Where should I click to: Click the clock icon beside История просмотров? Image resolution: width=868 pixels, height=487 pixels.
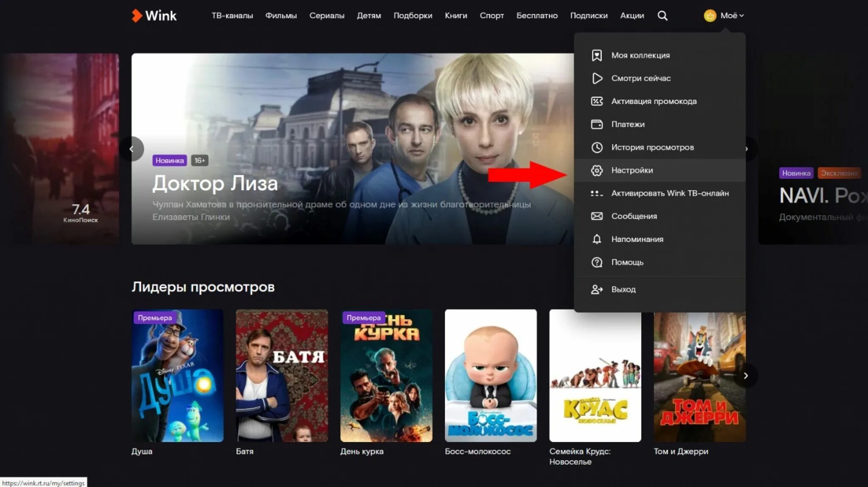pos(597,147)
